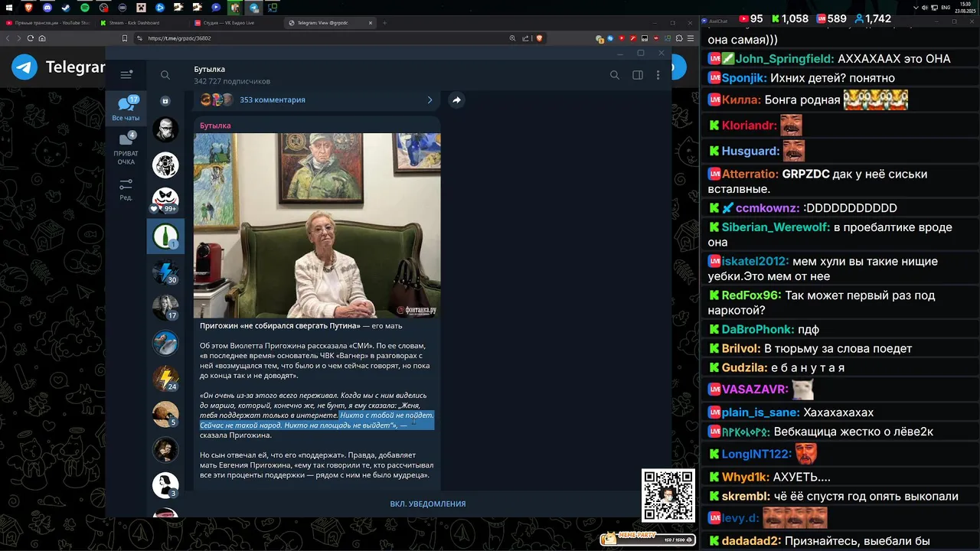Click username John_Springfield in chat
Viewport: 980px width, 551px height.
pyautogui.click(x=785, y=59)
